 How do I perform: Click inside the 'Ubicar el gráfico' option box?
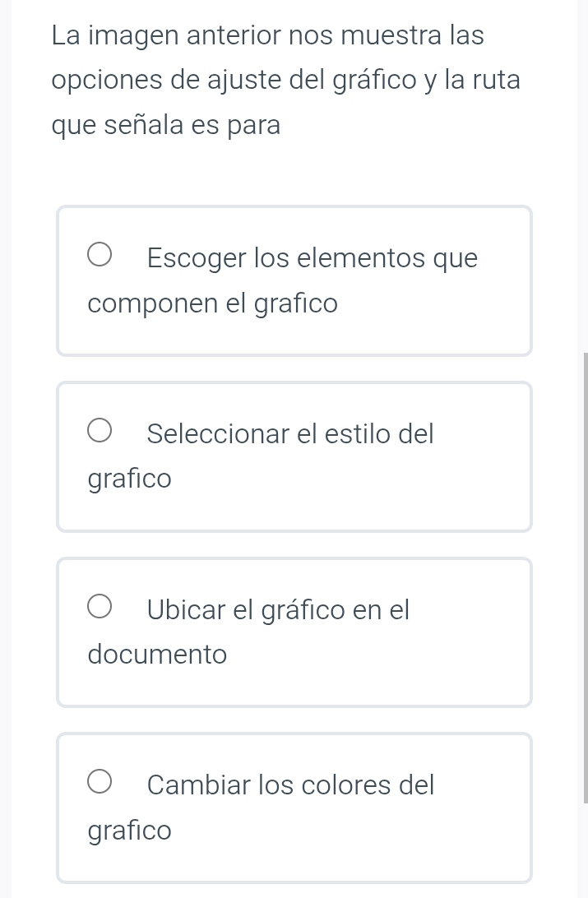click(294, 631)
